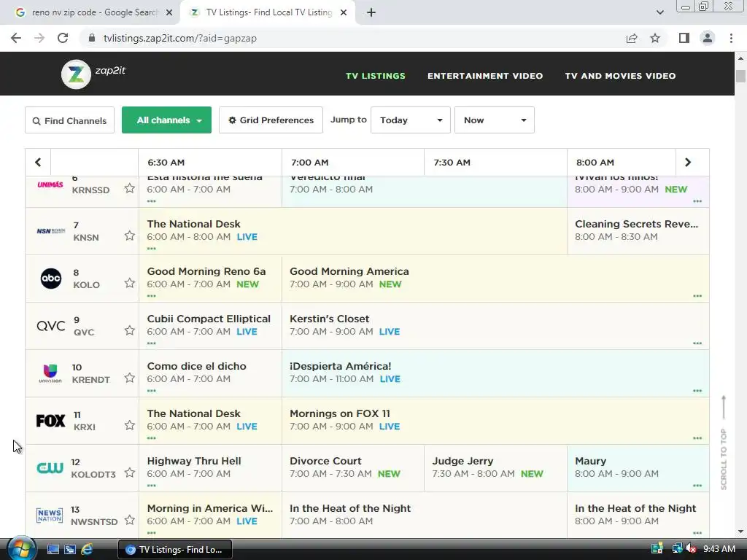Launch Internet Explorer from taskbar

click(87, 550)
